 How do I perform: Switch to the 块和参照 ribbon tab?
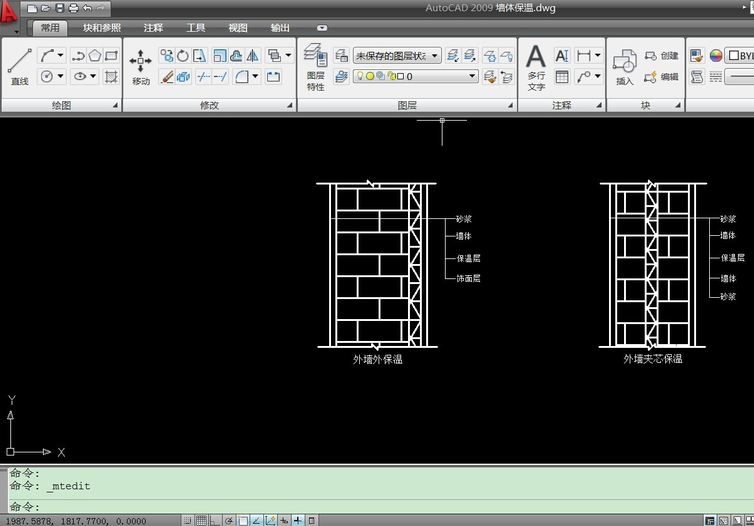tap(101, 28)
